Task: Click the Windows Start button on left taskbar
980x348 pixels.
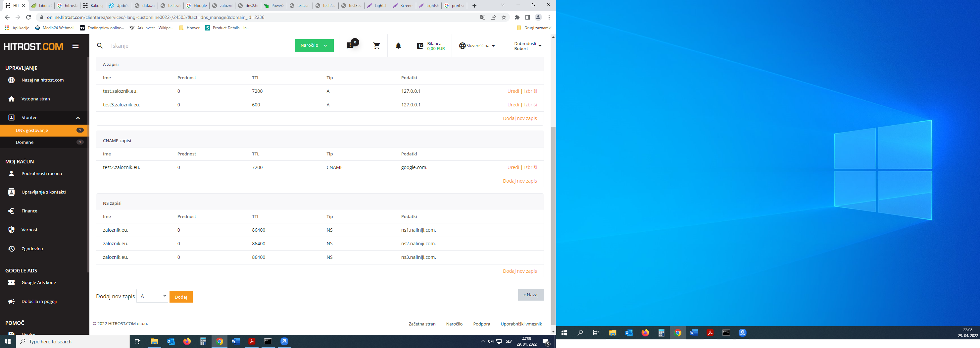Action: tap(8, 341)
